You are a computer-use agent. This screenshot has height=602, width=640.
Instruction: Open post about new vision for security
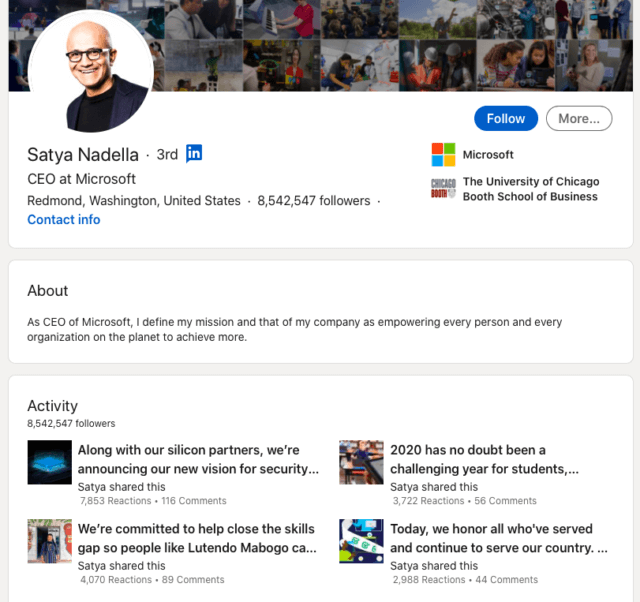[198, 459]
